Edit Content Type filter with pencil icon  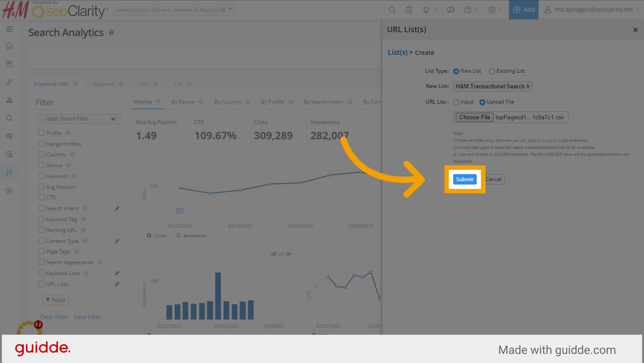pos(117,241)
